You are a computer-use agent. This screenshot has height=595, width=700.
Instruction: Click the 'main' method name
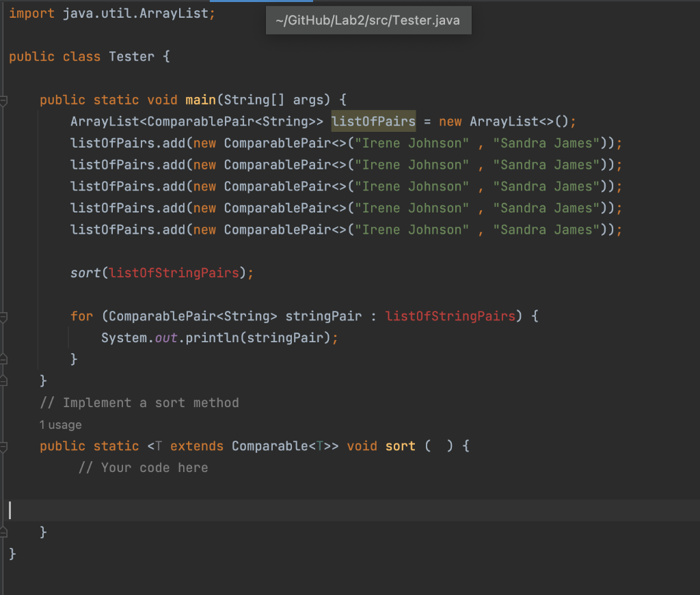pyautogui.click(x=201, y=100)
